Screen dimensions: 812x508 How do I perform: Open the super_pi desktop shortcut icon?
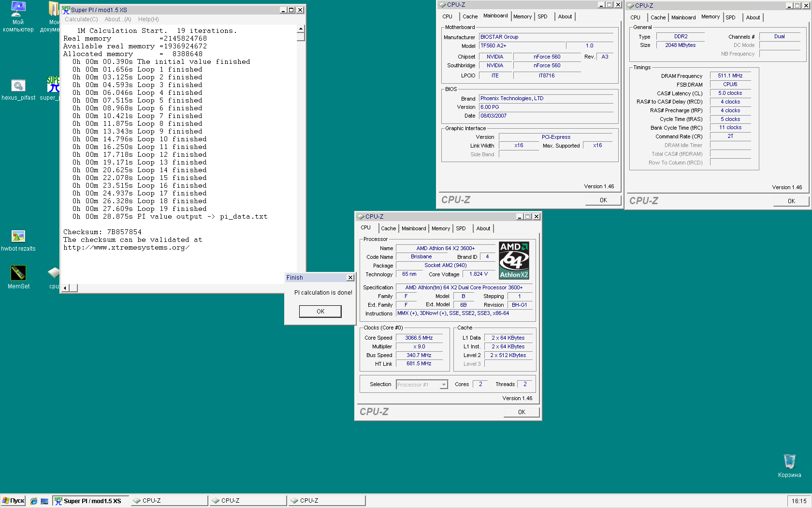(x=53, y=85)
